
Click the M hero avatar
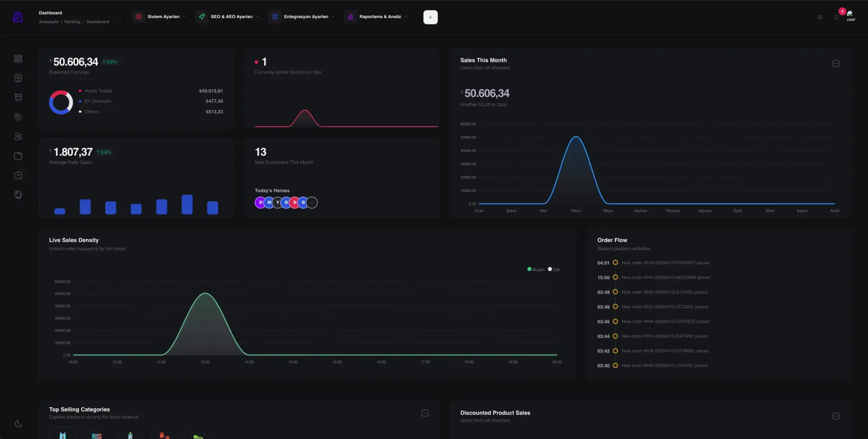click(x=269, y=202)
